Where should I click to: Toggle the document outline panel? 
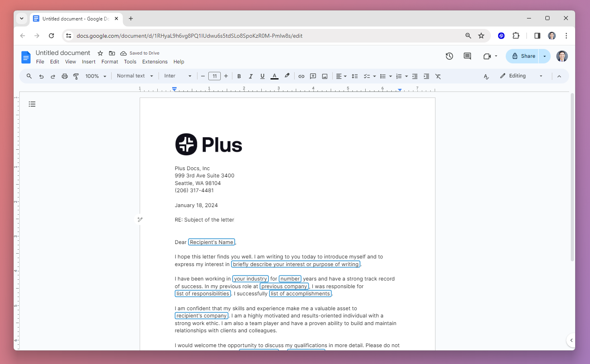pyautogui.click(x=32, y=104)
